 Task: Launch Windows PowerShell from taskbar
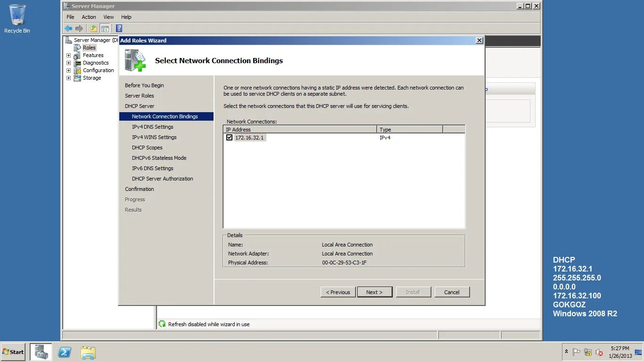pyautogui.click(x=65, y=352)
